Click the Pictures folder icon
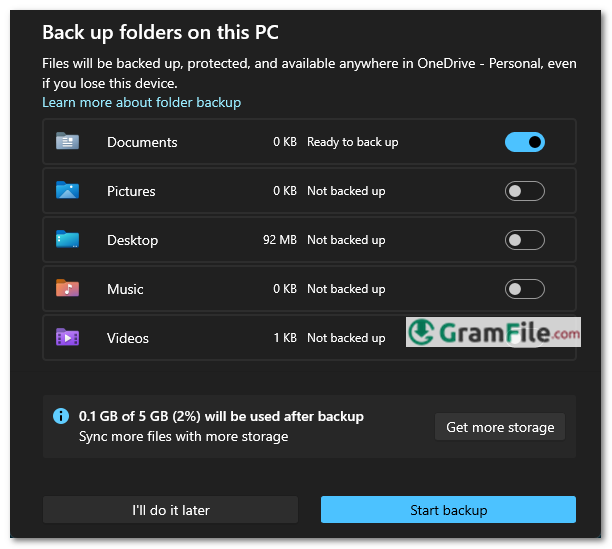This screenshot has width=612, height=549. [67, 190]
